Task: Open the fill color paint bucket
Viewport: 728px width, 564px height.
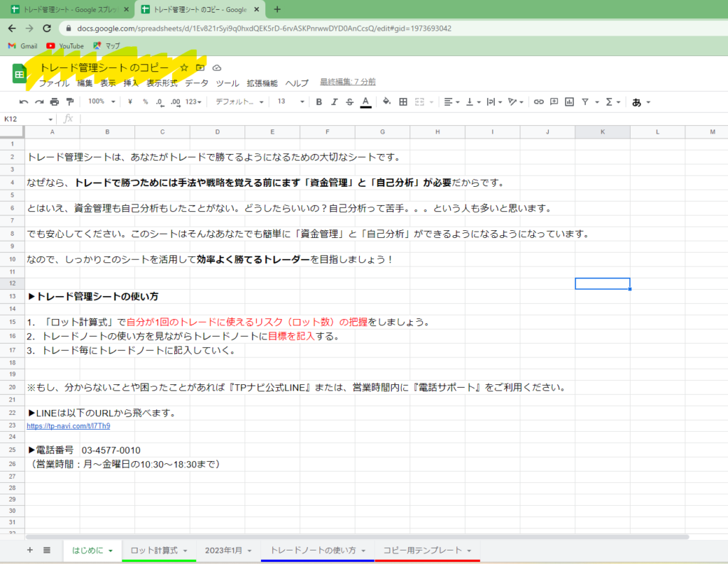Action: tap(387, 102)
